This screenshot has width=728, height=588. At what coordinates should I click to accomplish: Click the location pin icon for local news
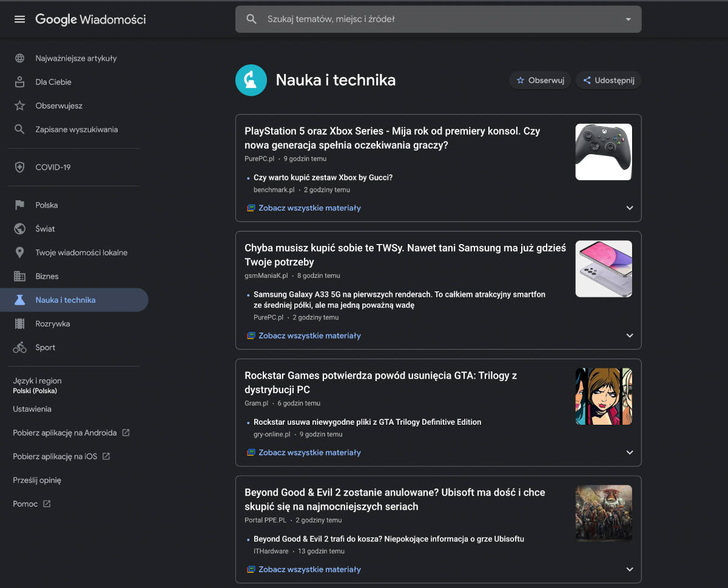pos(20,252)
